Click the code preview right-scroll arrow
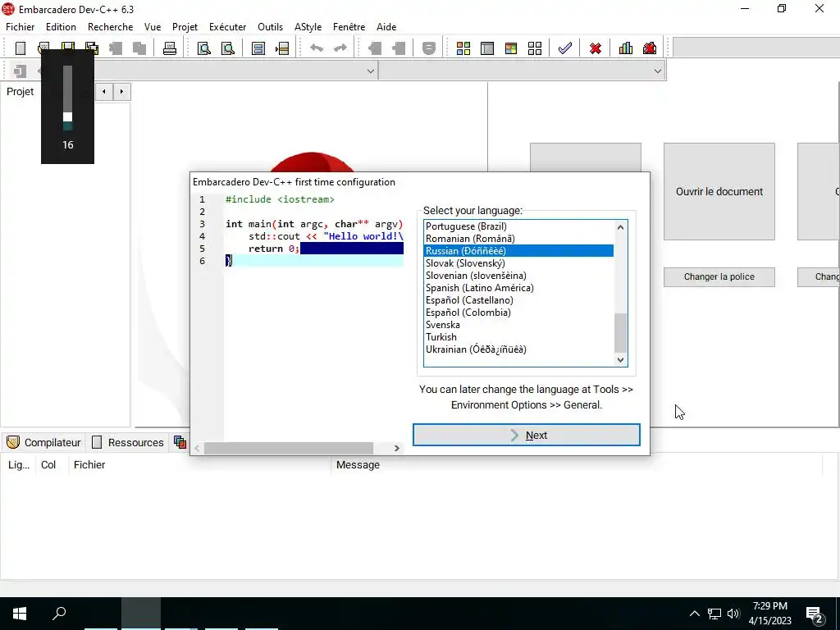840x630 pixels. pos(396,448)
